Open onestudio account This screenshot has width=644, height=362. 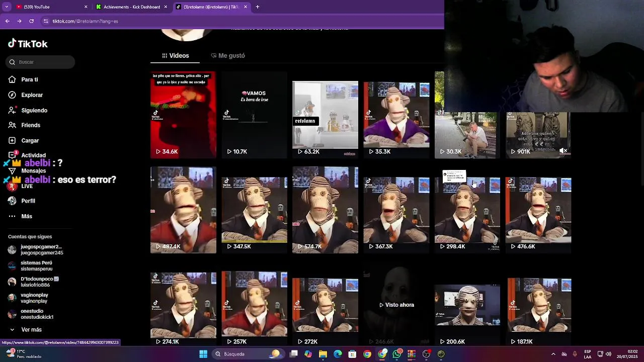tap(30, 314)
